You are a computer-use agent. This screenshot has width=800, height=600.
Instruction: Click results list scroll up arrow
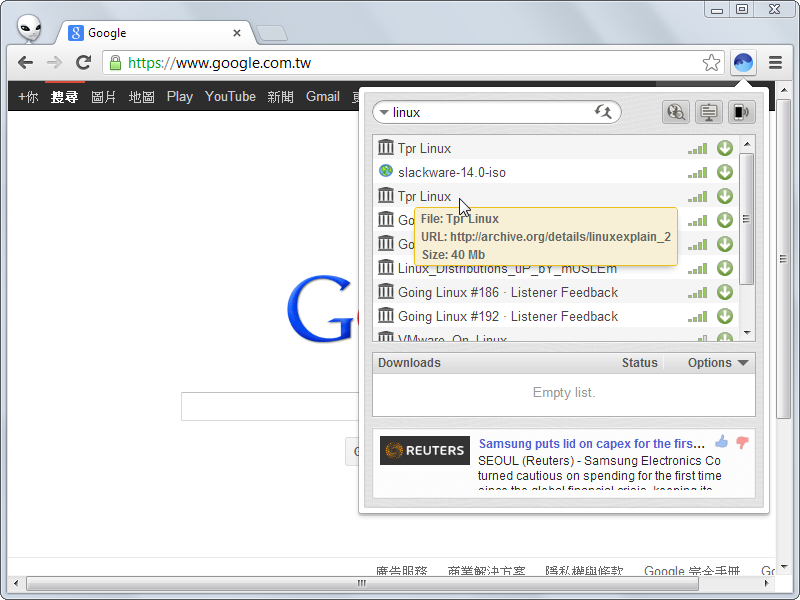[747, 144]
